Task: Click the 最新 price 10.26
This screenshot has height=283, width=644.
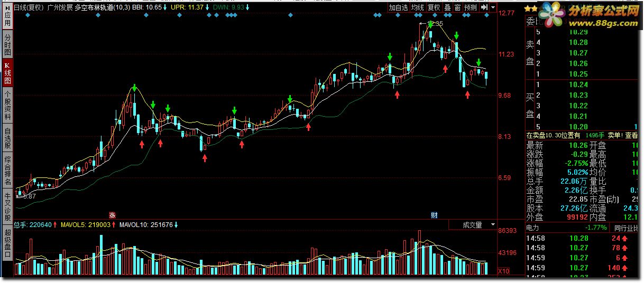Action: coord(578,145)
